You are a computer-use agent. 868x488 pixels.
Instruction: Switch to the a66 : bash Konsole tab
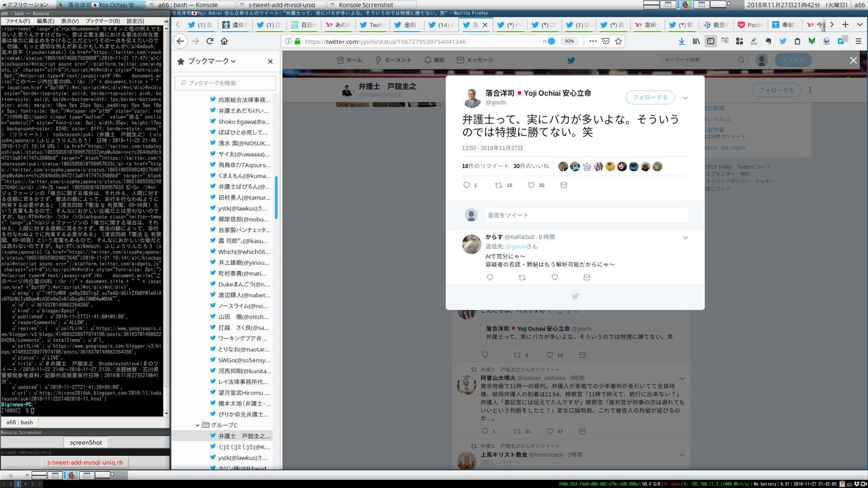click(20, 422)
